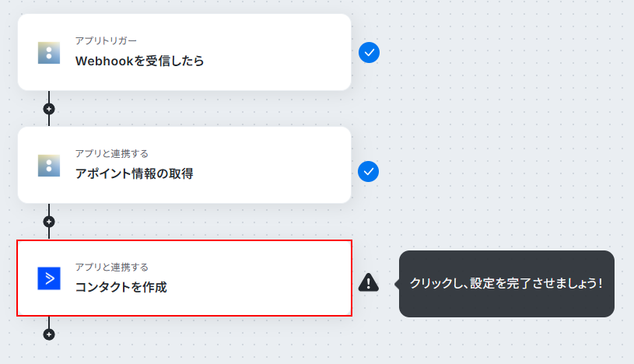This screenshot has height=364, width=634.
Task: Add step after コンタクトを作成 with plus
Action: (49, 334)
